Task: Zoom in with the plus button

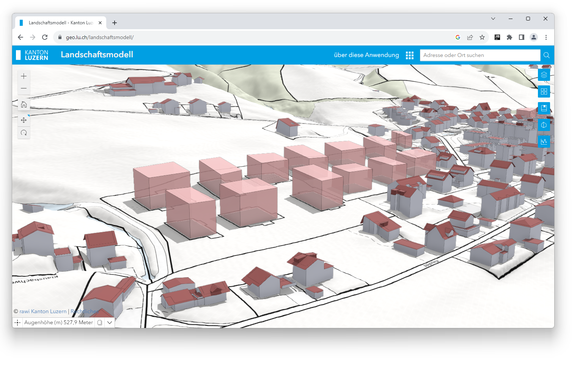Action: coord(24,76)
